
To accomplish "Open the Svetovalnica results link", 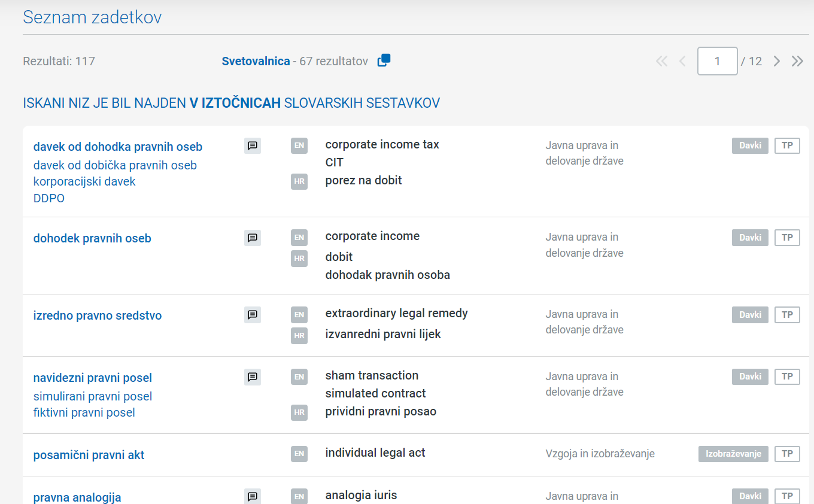I will (x=256, y=61).
